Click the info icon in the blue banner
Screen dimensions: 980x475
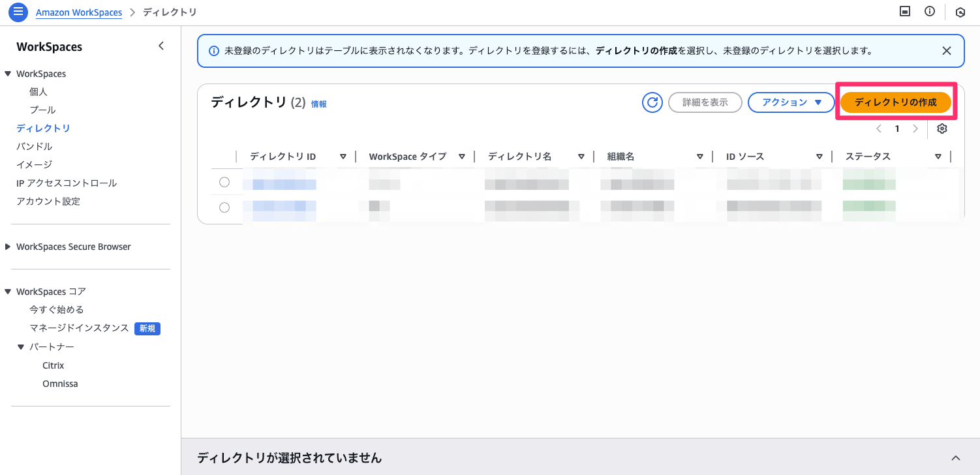point(214,50)
